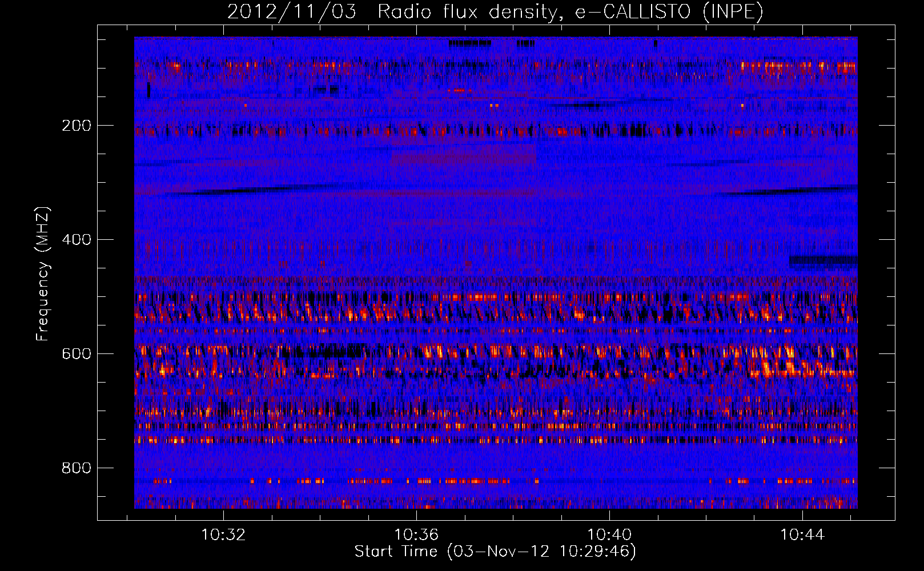This screenshot has width=924, height=571.
Task: Click the '10:44' time tick label
Action: 802,534
